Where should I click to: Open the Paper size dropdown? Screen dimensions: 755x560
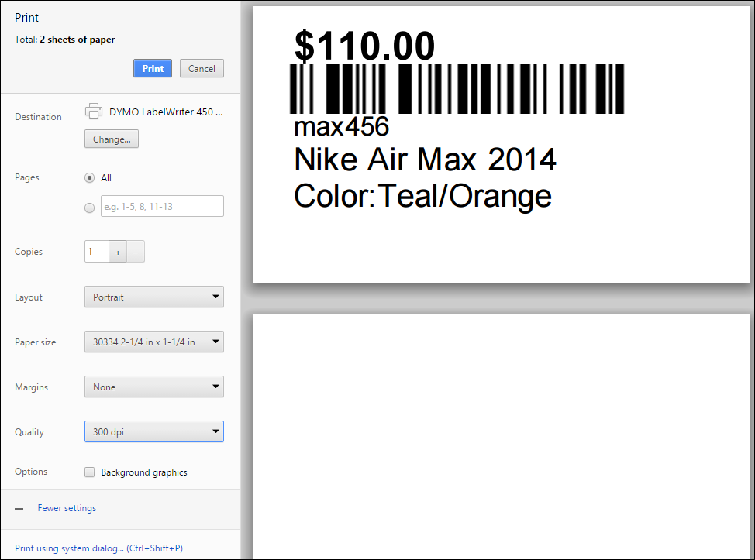point(154,342)
